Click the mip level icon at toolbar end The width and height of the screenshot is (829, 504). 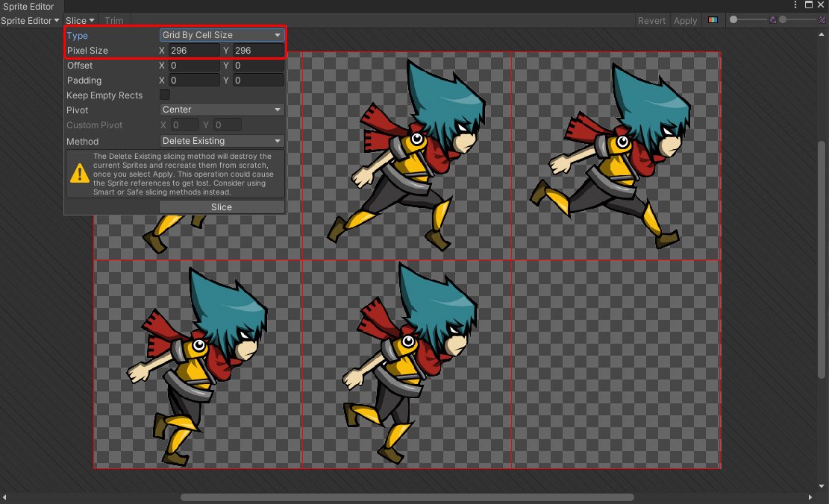click(x=822, y=20)
